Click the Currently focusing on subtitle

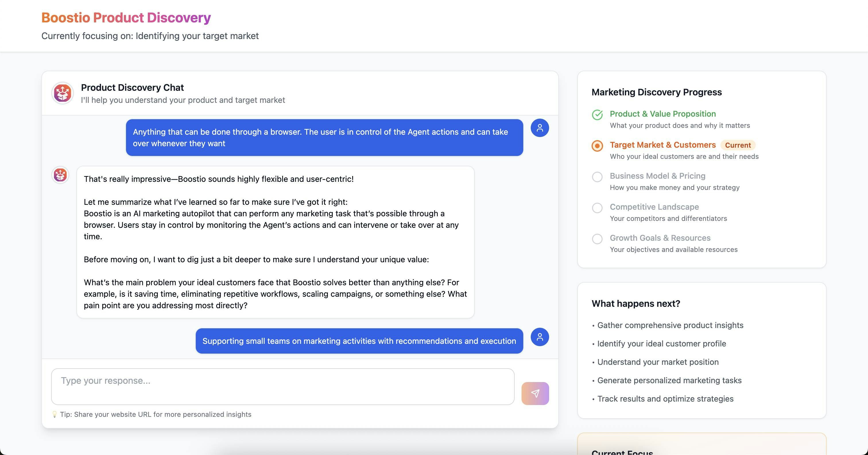pyautogui.click(x=150, y=36)
